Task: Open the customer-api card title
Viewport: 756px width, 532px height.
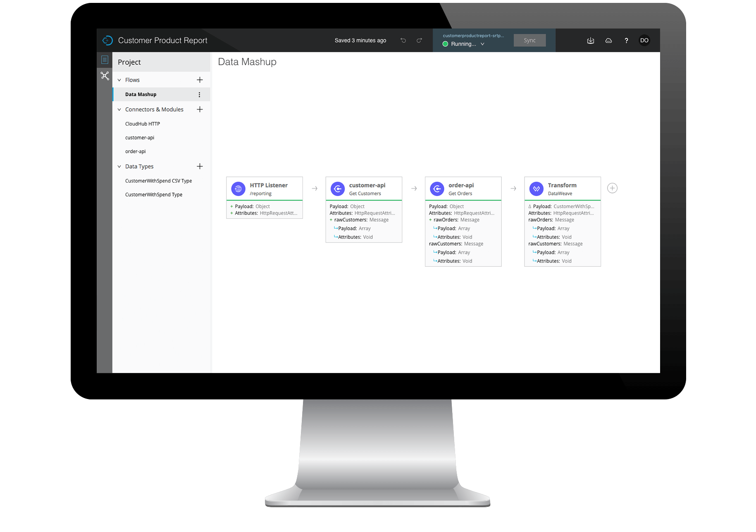Action: [367, 185]
